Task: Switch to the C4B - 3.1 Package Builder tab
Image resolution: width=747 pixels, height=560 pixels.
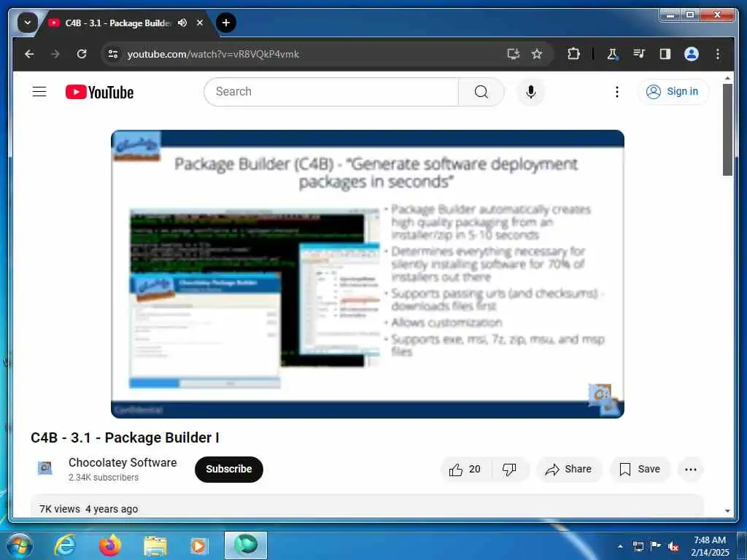Action: (x=117, y=23)
